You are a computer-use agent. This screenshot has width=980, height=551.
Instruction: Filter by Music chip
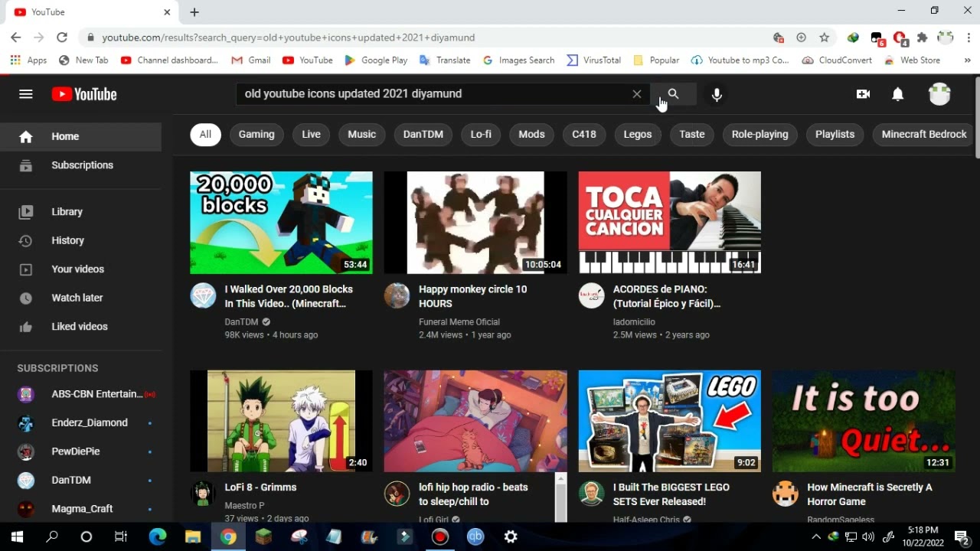[x=362, y=134]
